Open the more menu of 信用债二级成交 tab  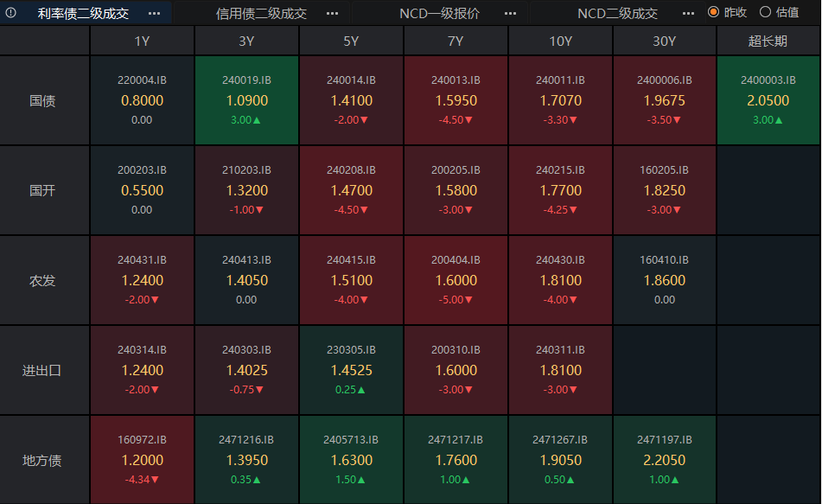(333, 13)
